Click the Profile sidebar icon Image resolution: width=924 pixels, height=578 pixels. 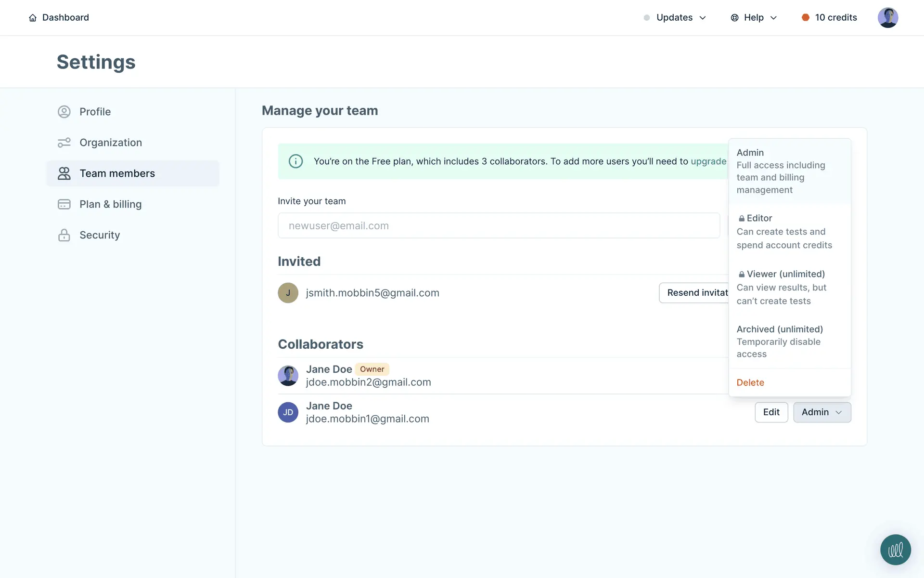(64, 112)
